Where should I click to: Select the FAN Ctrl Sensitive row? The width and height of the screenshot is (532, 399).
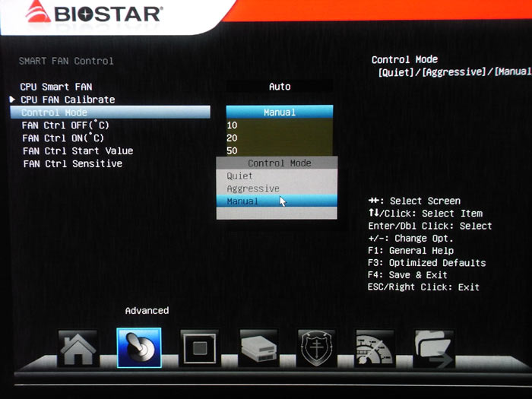click(72, 163)
